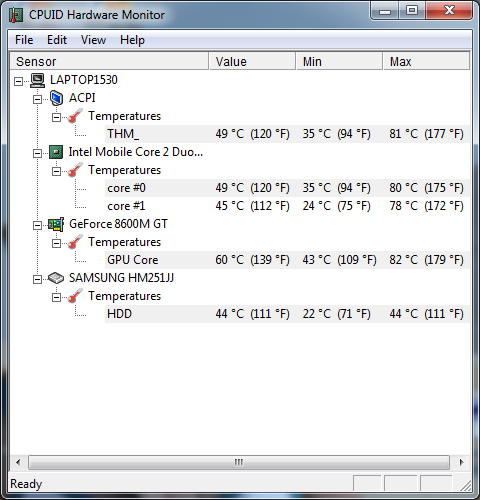Click the ACPI monitor icon
Viewport: 480px width, 500px height.
pos(56,98)
